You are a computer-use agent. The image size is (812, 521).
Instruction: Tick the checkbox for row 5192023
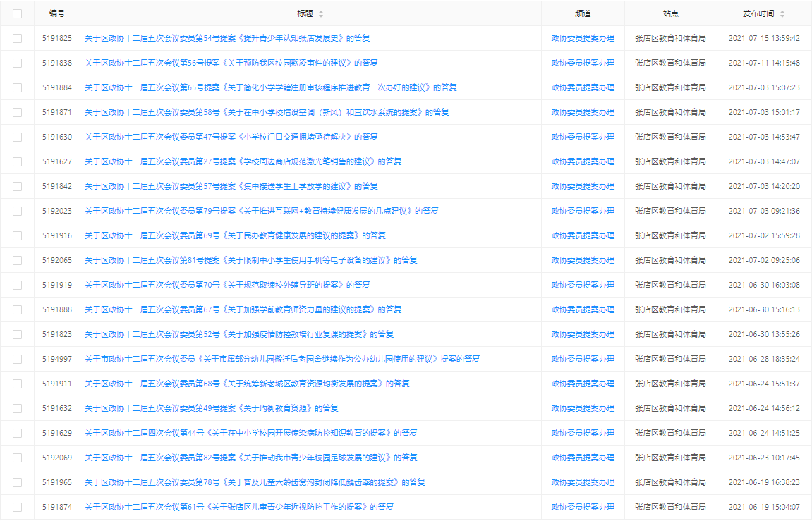[x=17, y=211]
